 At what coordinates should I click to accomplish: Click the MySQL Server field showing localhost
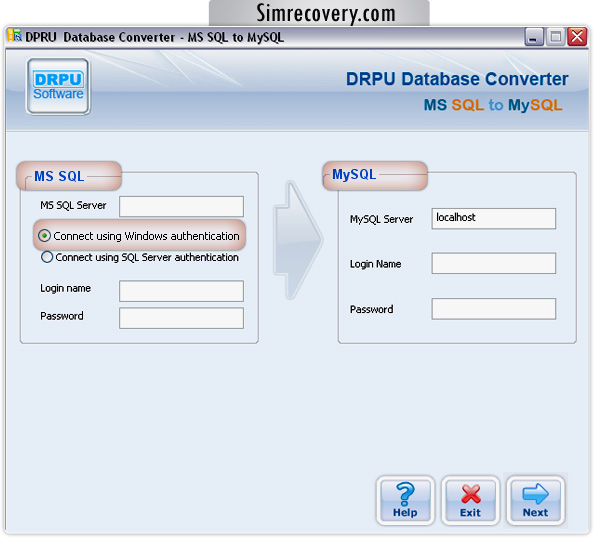point(494,218)
